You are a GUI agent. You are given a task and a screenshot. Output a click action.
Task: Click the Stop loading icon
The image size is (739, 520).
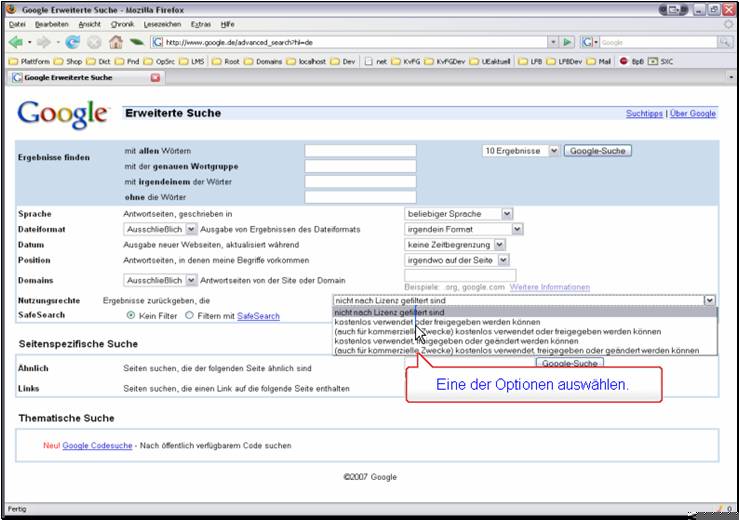click(x=94, y=43)
